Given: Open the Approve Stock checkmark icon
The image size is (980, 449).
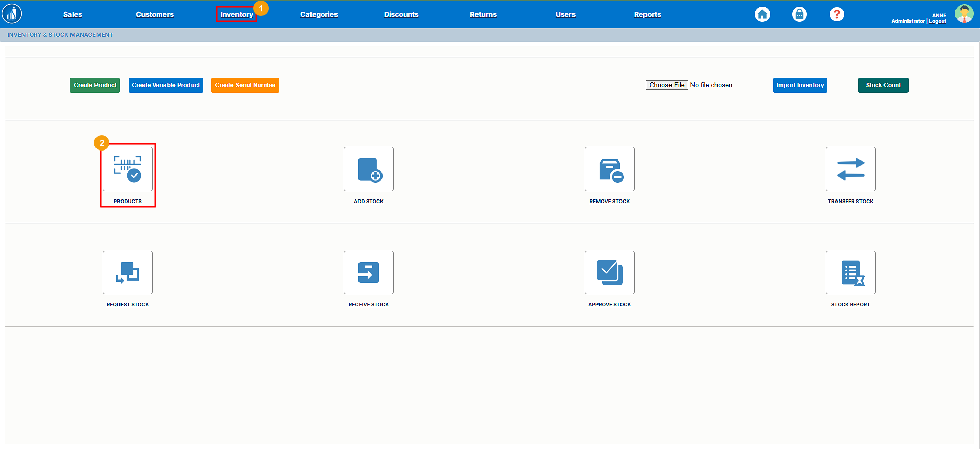Looking at the screenshot, I should click(x=609, y=272).
